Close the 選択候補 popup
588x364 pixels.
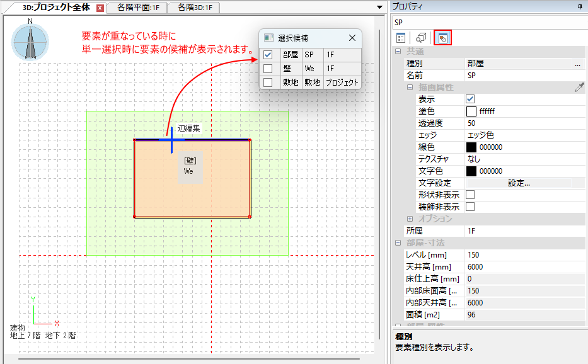tap(352, 38)
